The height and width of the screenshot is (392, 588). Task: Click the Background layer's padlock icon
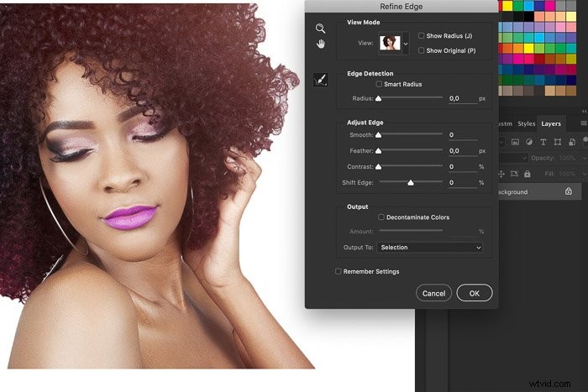pyautogui.click(x=569, y=191)
